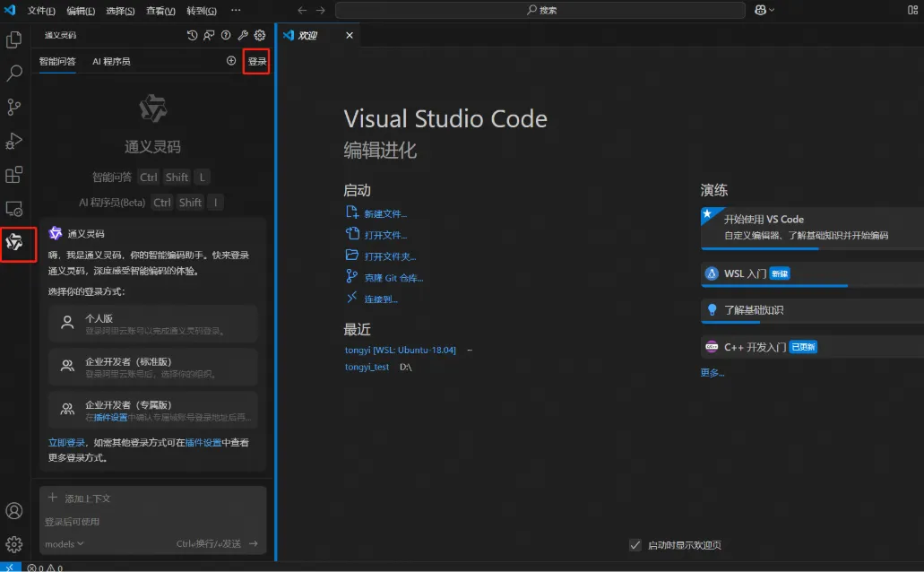Open the 选择 menu

click(x=120, y=11)
